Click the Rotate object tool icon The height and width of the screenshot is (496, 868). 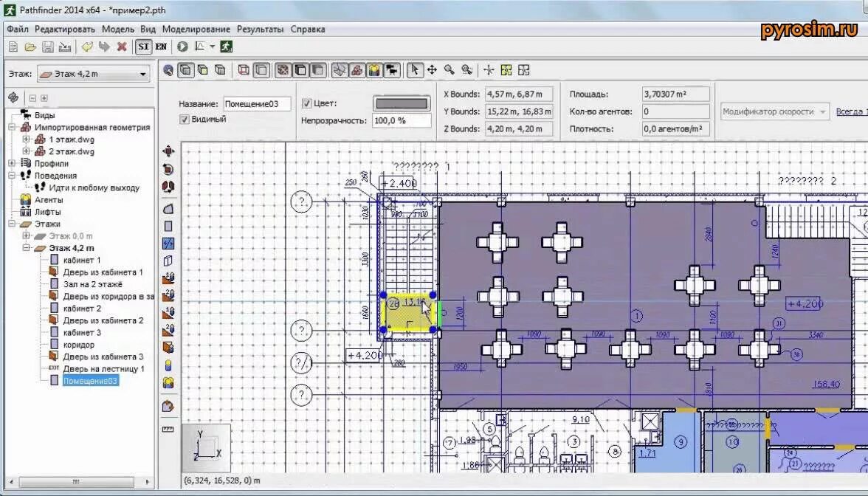point(168,169)
